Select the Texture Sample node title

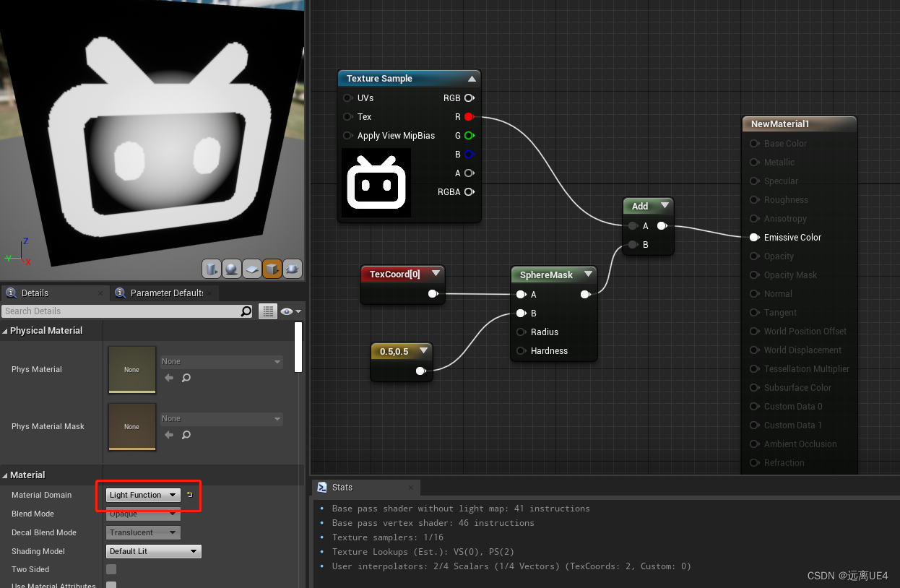point(379,79)
